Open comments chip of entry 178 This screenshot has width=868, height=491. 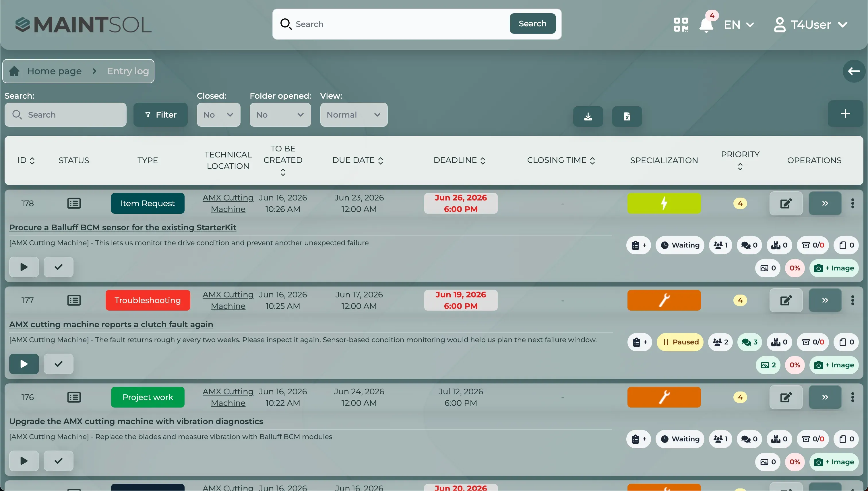pyautogui.click(x=749, y=245)
